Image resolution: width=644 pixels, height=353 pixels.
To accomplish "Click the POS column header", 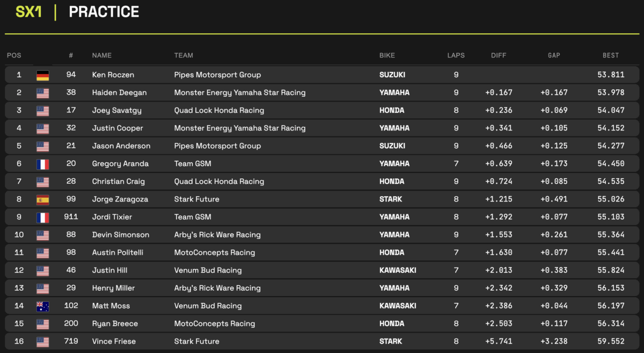I will 14,55.
